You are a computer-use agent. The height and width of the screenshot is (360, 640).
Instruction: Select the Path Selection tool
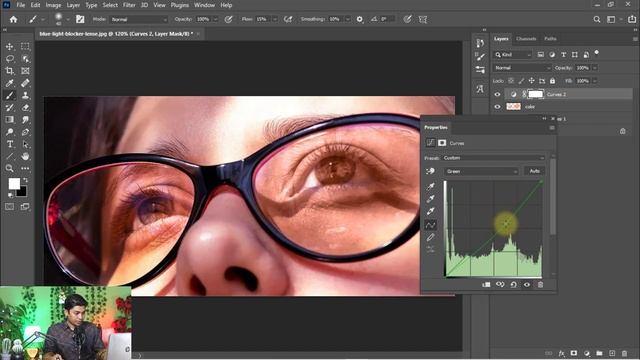click(x=25, y=144)
